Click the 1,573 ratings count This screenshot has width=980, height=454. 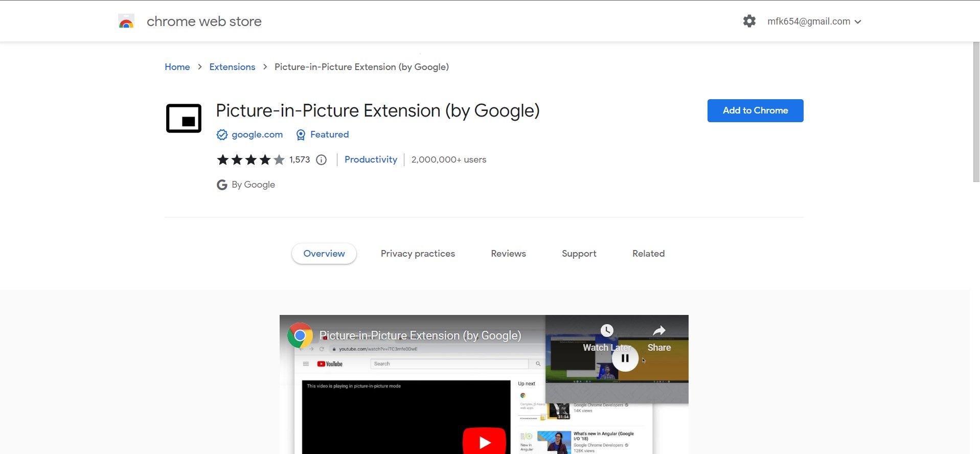pos(300,160)
